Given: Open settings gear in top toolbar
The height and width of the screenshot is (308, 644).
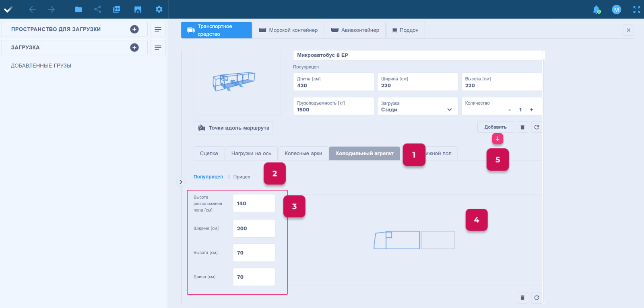Looking at the screenshot, I should pyautogui.click(x=159, y=9).
